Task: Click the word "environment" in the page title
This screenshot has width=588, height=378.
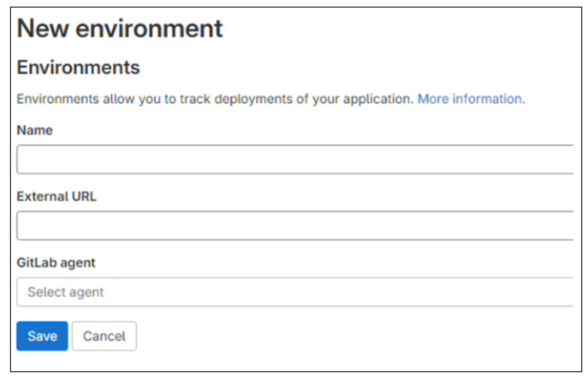Action: pyautogui.click(x=149, y=28)
